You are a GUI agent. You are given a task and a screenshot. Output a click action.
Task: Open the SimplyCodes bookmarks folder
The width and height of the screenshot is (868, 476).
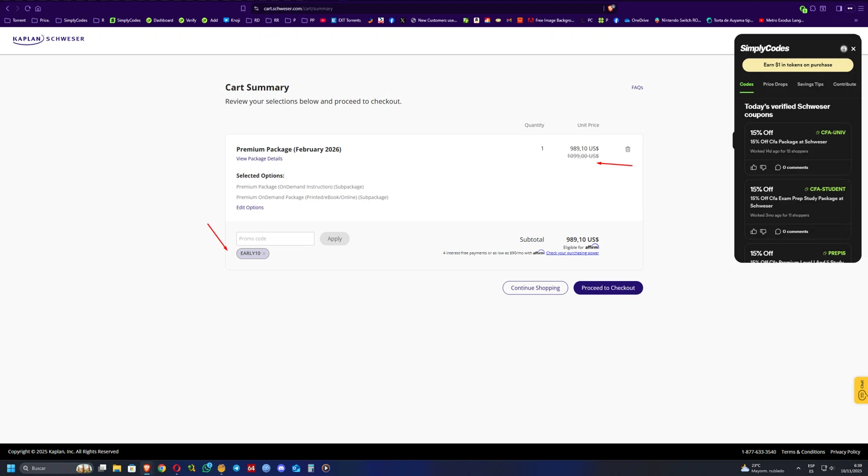coord(72,20)
